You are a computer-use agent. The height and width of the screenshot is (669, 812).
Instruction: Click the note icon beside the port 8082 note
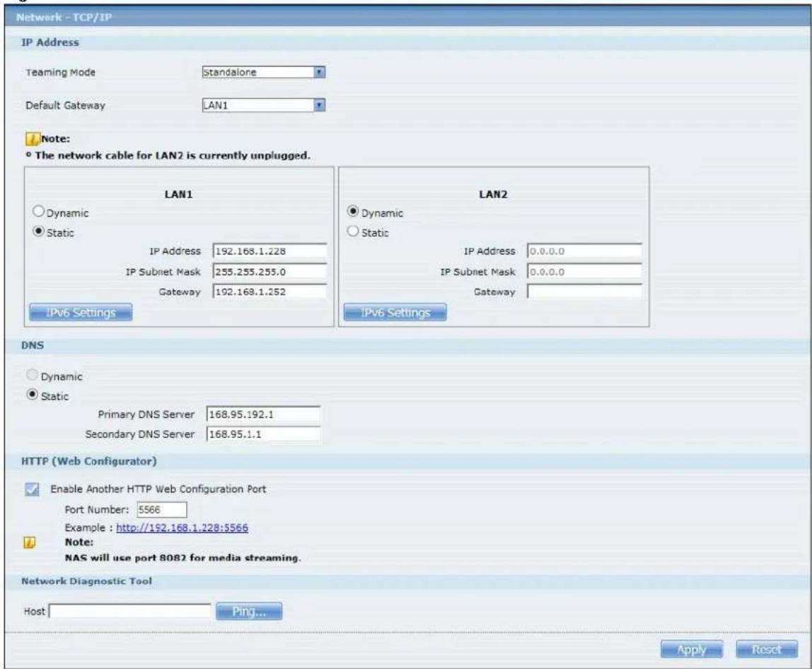click(x=30, y=542)
